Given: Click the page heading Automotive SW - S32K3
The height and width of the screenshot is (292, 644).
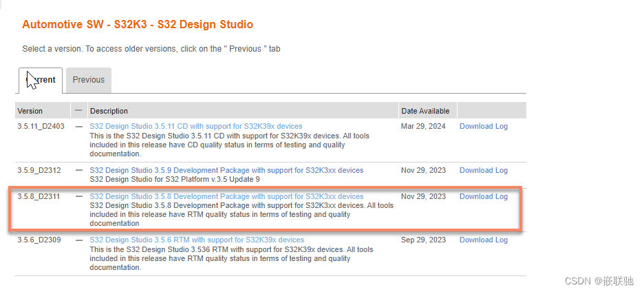Looking at the screenshot, I should 138,25.
